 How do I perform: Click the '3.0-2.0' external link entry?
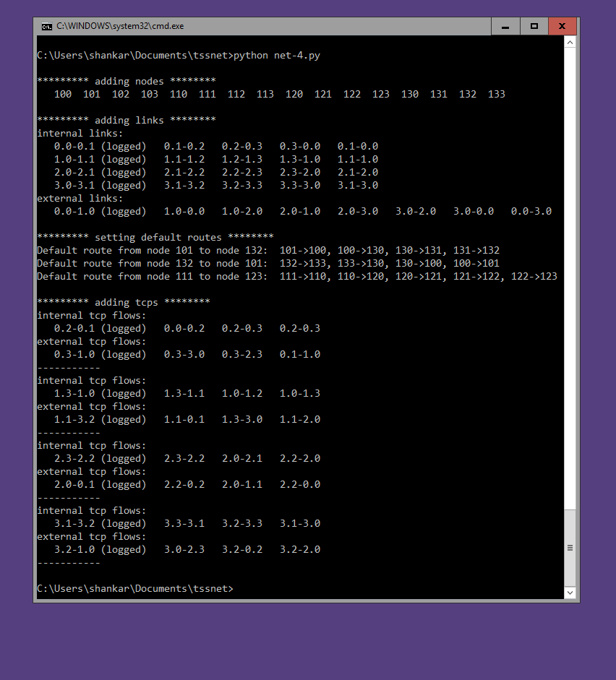click(416, 211)
